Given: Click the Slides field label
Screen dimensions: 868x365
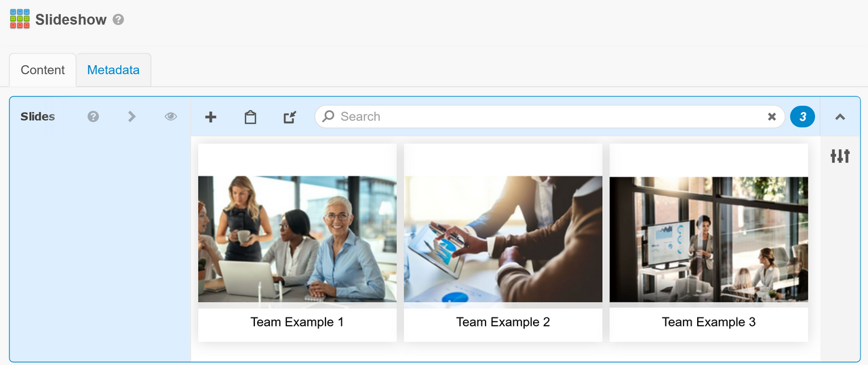Looking at the screenshot, I should tap(38, 117).
